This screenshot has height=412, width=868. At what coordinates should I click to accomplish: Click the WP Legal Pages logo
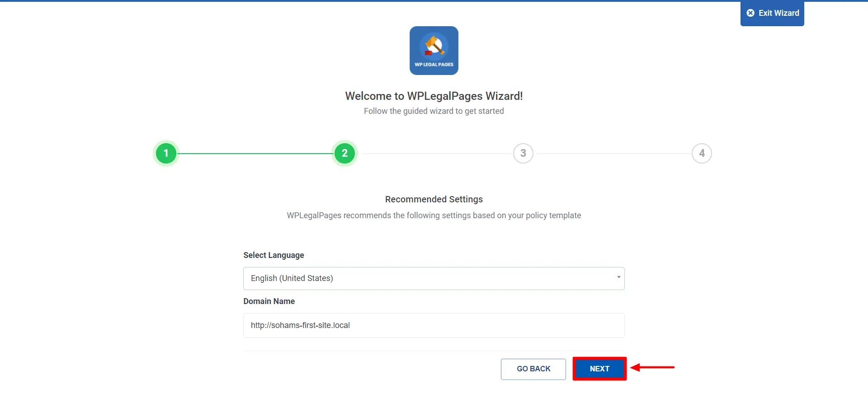(434, 51)
